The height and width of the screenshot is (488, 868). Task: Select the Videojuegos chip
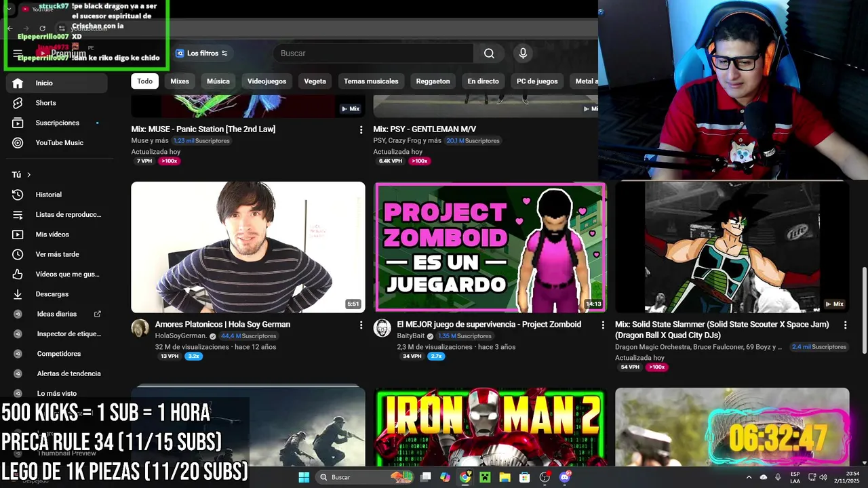267,81
